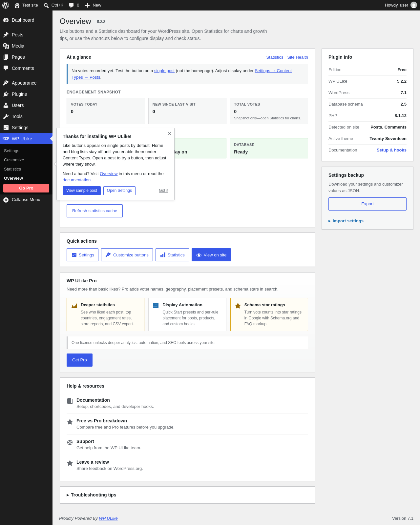Click the Pages icon in sidebar
Viewport: 420px width, 525px height.
coord(6,57)
